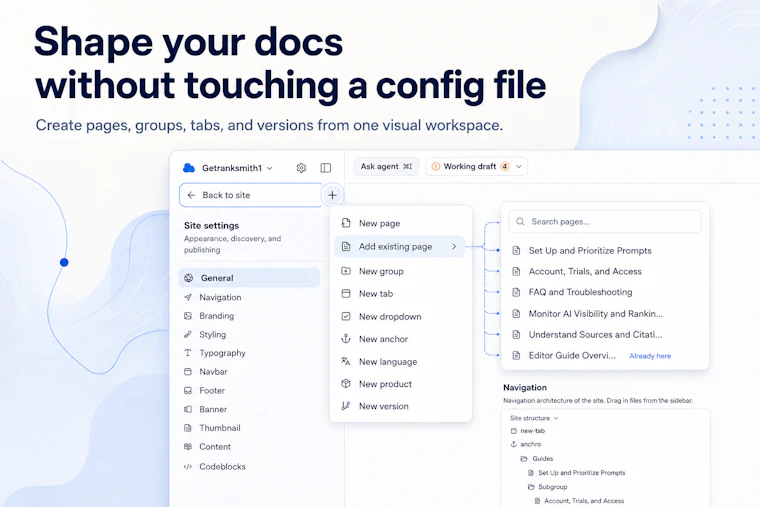Click the back arrow icon in Back to site

[191, 195]
